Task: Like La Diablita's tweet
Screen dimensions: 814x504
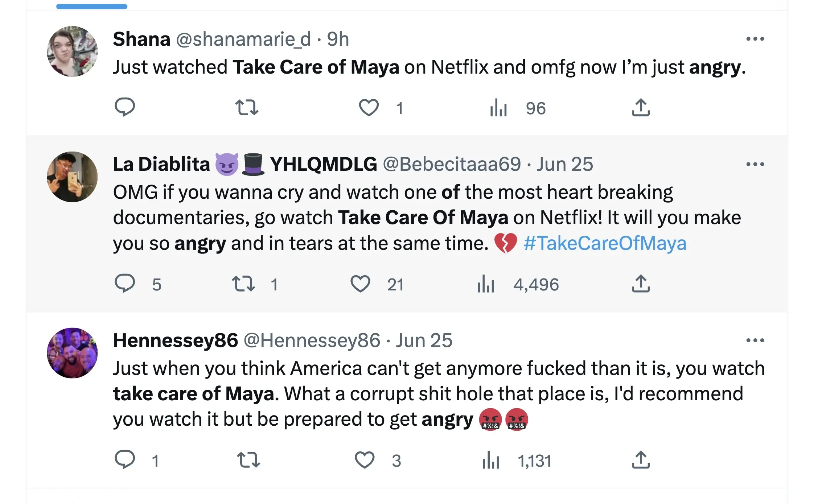Action: (x=360, y=284)
